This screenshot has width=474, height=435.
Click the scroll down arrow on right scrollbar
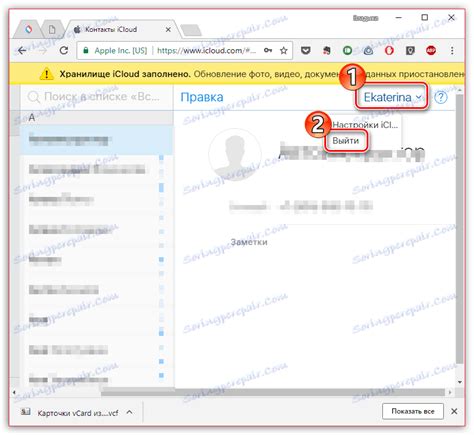click(x=460, y=382)
